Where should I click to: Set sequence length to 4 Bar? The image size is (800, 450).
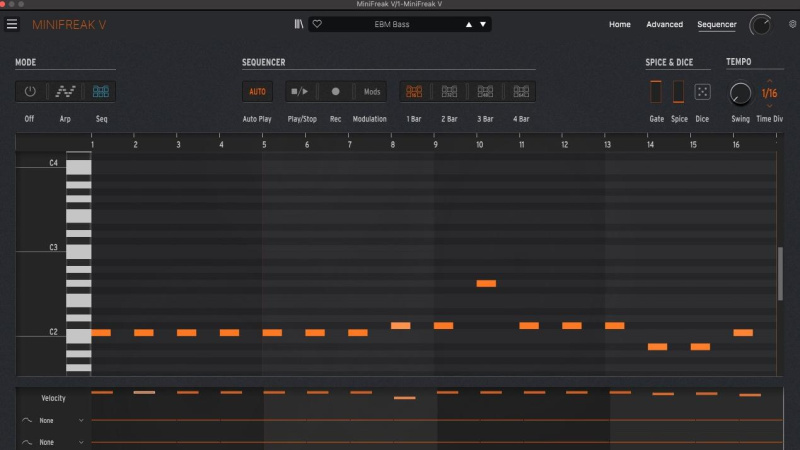click(x=521, y=91)
